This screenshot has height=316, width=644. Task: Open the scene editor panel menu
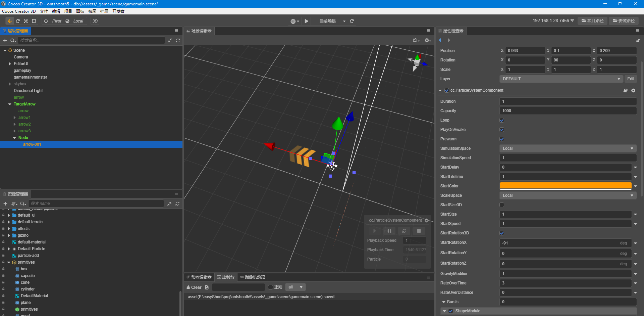428,31
